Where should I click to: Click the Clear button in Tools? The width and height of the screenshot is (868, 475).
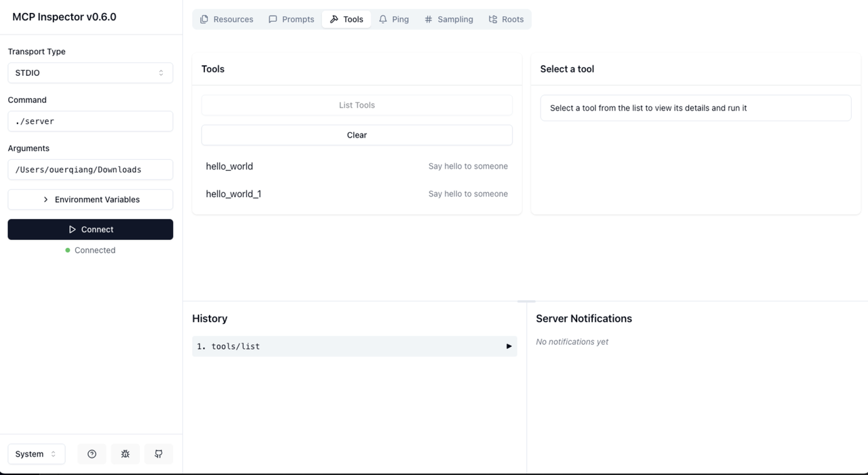point(357,135)
